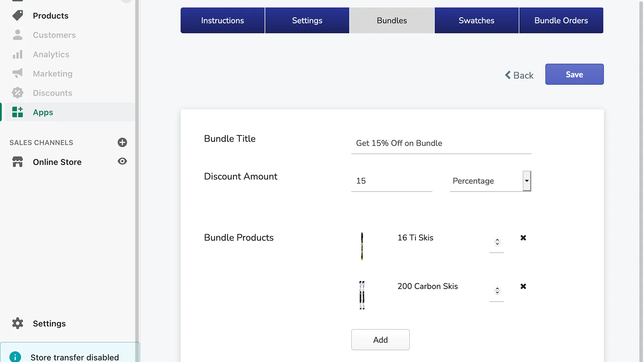The image size is (644, 362).
Task: Select the Apps icon in the sidebar
Action: coord(17,112)
